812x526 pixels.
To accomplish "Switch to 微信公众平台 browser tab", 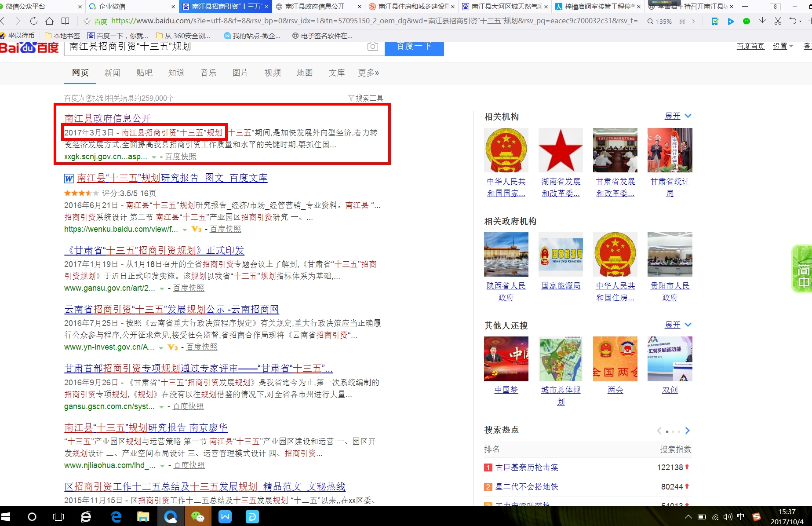I will (x=42, y=7).
